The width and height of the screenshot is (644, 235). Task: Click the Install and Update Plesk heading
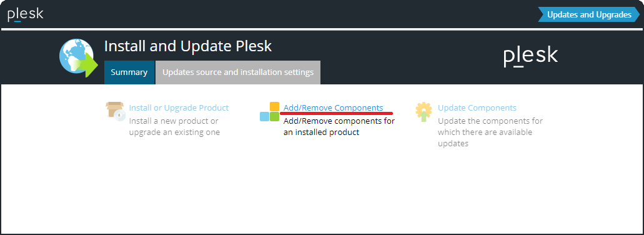coord(187,46)
